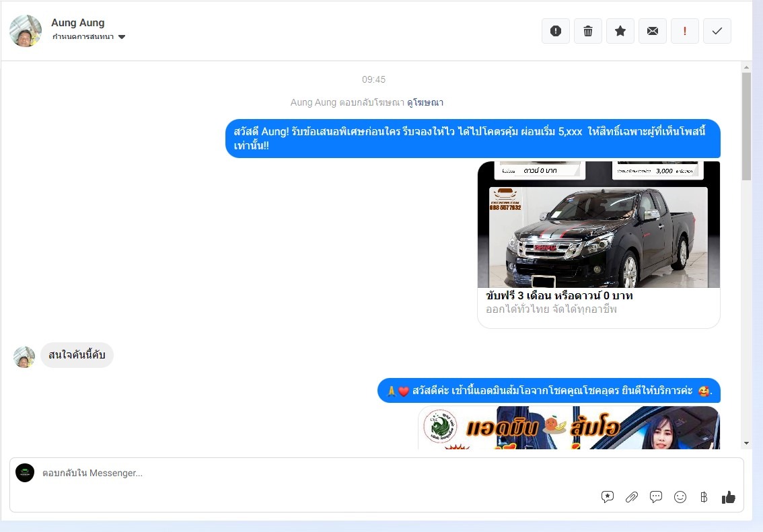This screenshot has height=532, width=763.
Task: Attach a file with paperclip icon
Action: pyautogui.click(x=632, y=497)
